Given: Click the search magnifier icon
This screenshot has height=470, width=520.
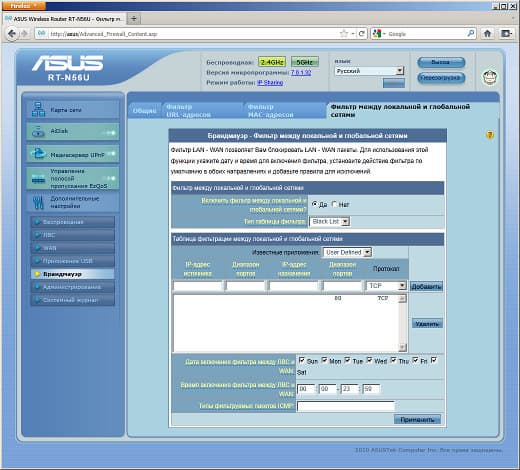Looking at the screenshot, I should coord(471,33).
